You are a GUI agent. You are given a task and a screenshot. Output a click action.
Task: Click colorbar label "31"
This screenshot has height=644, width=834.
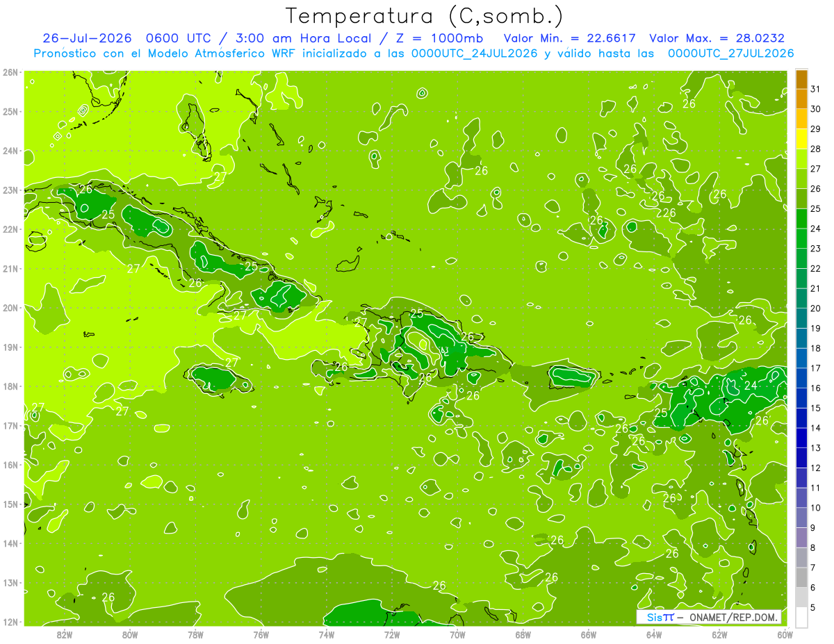[x=815, y=89]
